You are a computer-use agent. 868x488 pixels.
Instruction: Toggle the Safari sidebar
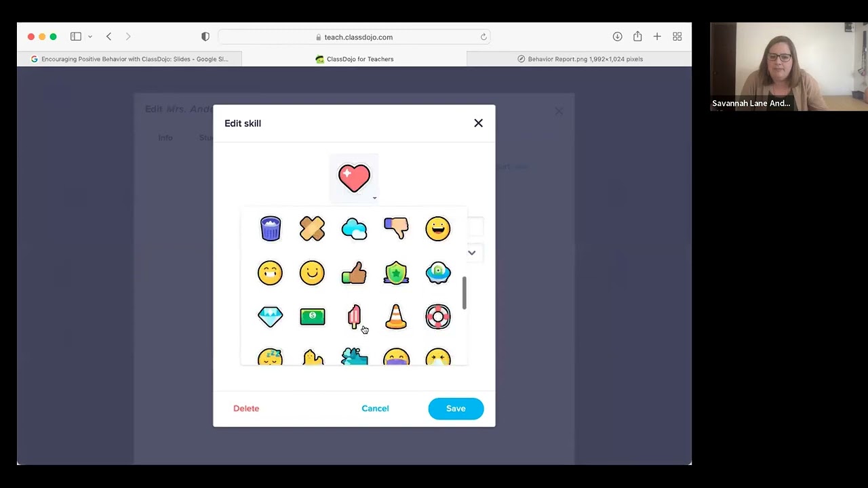(x=76, y=37)
